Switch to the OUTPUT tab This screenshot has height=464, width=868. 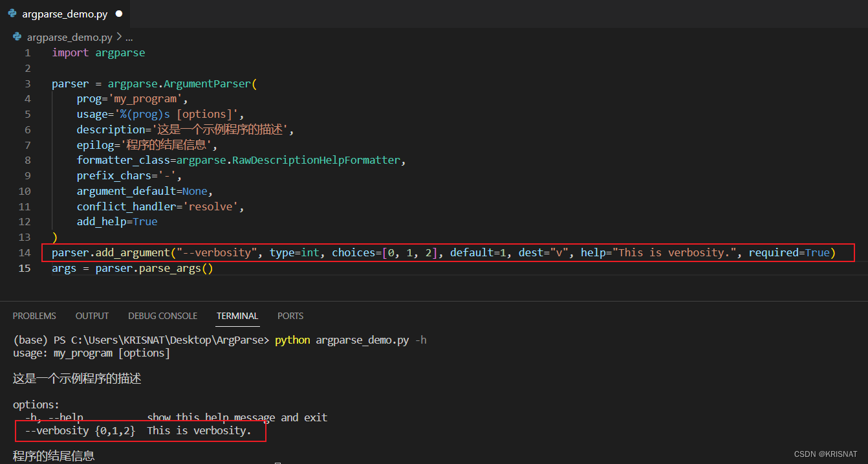tap(91, 316)
